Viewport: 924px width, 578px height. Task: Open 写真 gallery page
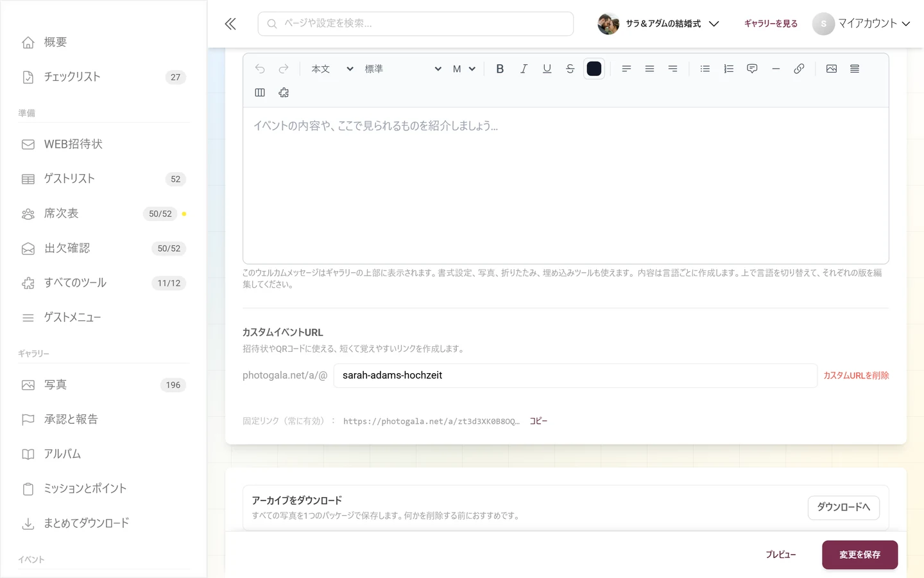[103, 385]
